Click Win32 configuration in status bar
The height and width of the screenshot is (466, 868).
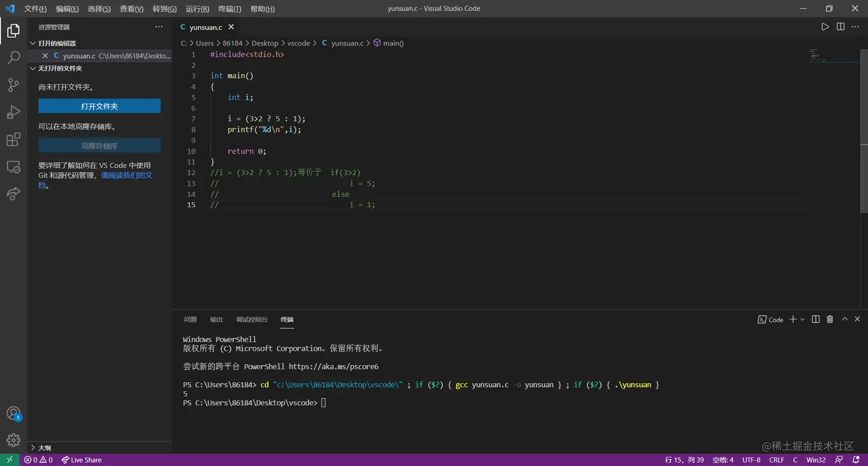[816, 460]
